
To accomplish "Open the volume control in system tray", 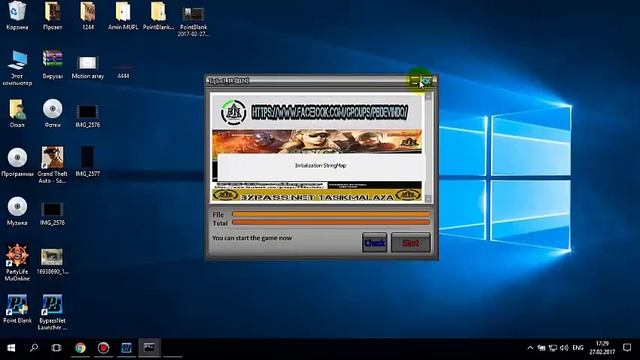I will [564, 348].
